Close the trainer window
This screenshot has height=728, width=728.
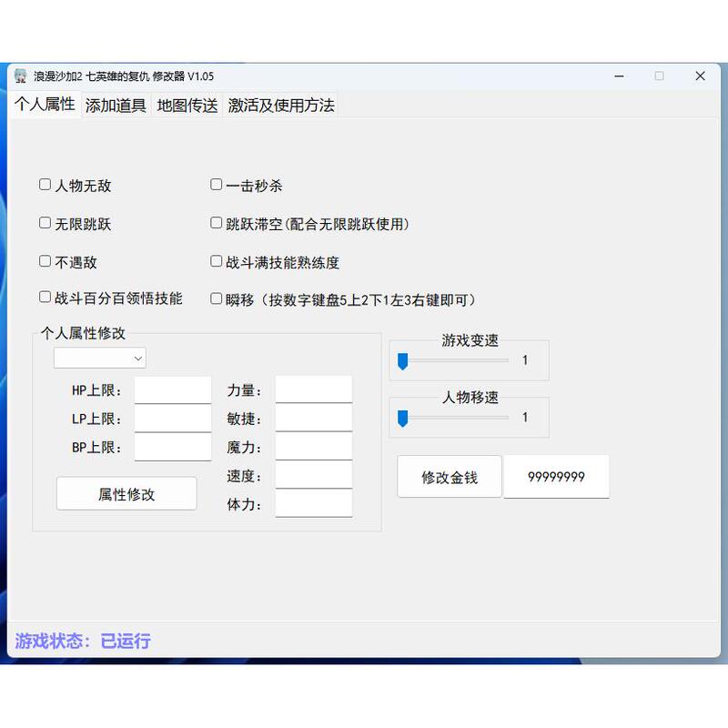[x=700, y=76]
